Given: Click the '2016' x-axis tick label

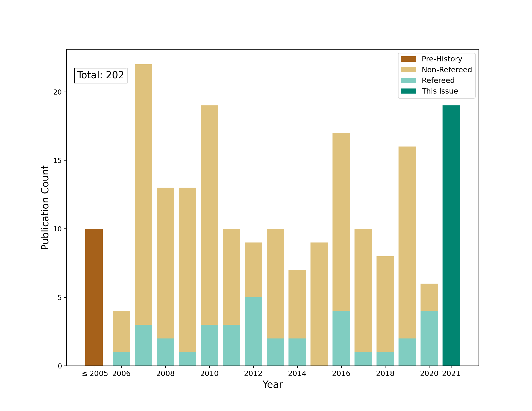Looking at the screenshot, I should click(x=341, y=373).
